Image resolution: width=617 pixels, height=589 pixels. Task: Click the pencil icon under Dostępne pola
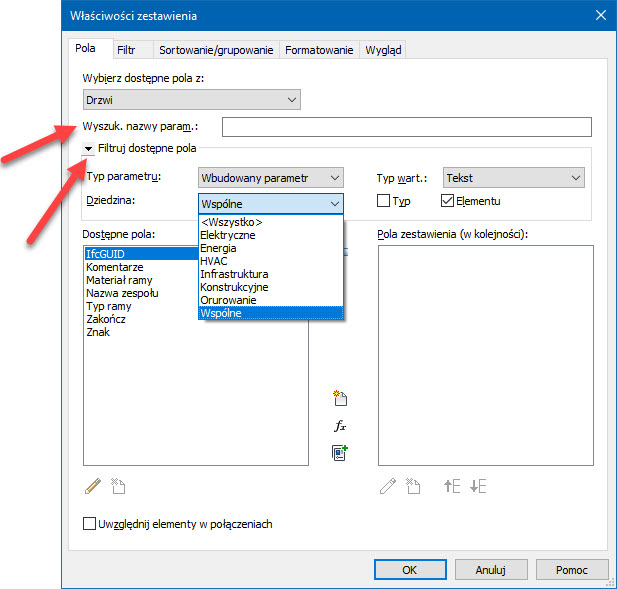(93, 487)
